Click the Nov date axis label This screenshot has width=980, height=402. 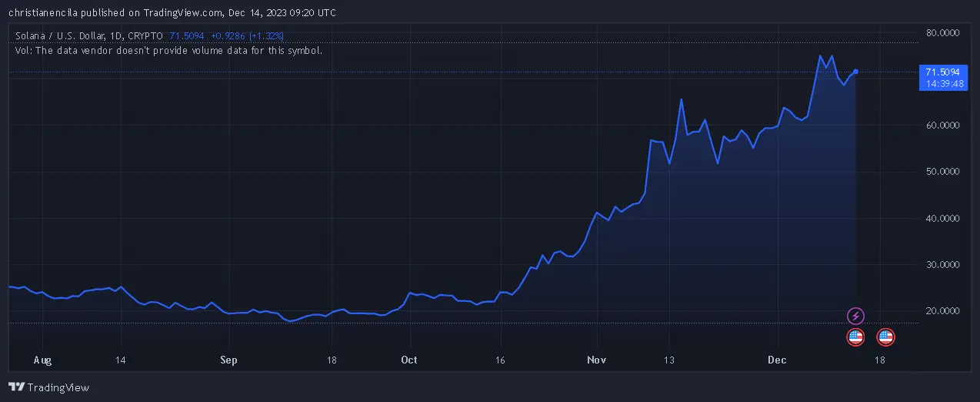pos(597,360)
